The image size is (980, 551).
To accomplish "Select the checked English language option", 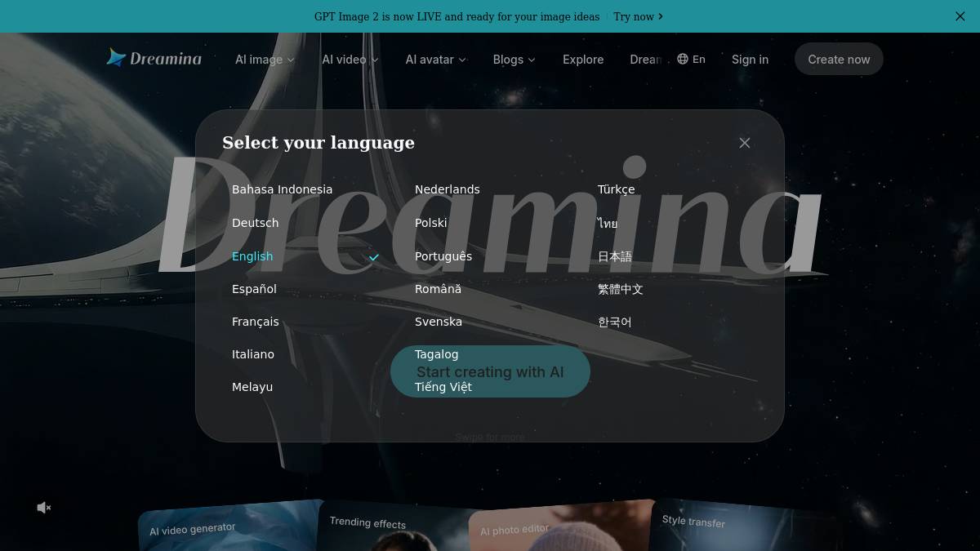I will (x=305, y=256).
